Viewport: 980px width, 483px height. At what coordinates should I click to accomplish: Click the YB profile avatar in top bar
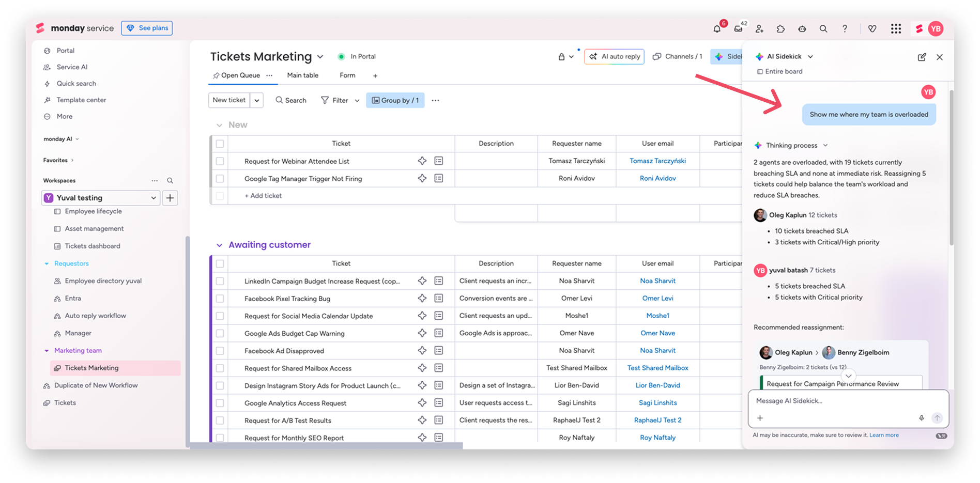[936, 29]
